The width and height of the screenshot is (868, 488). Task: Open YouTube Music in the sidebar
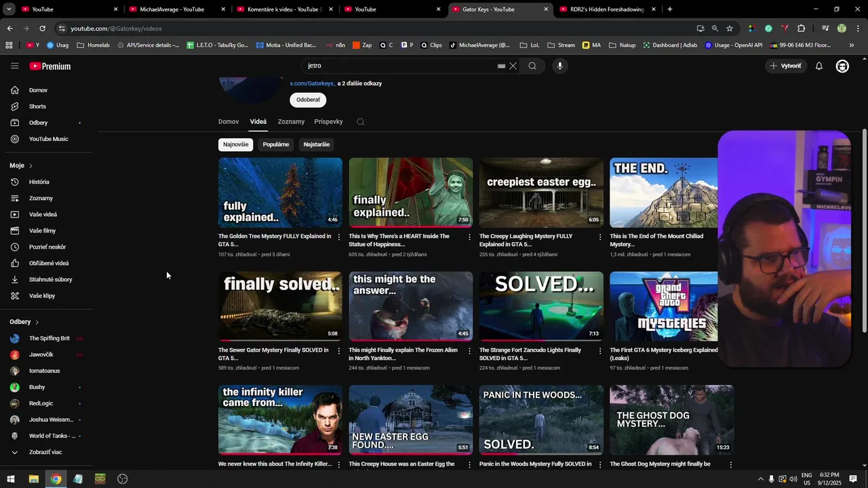[x=47, y=139]
